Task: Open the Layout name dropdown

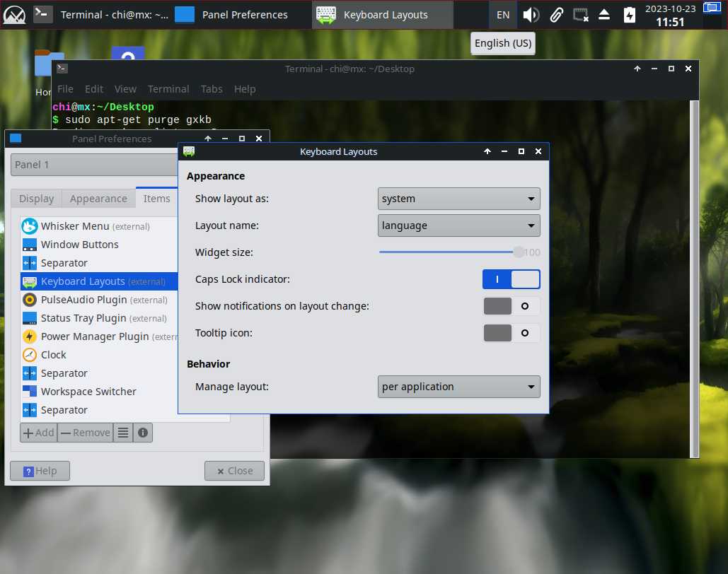Action: 458,225
